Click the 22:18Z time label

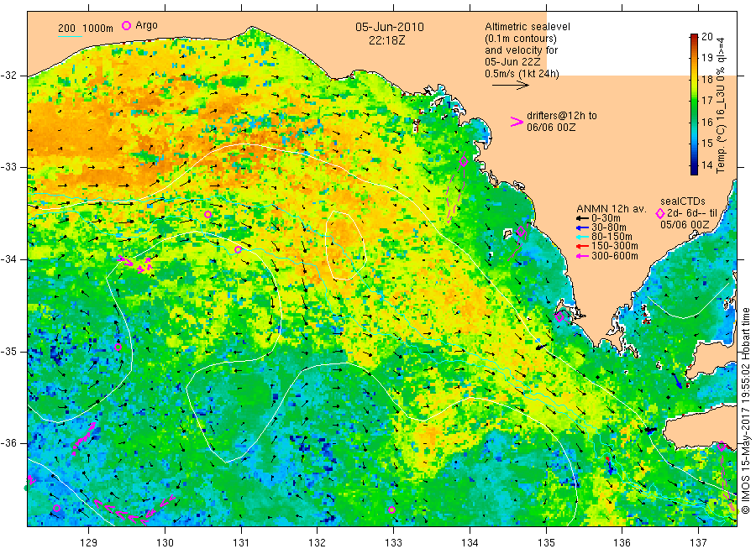point(386,40)
